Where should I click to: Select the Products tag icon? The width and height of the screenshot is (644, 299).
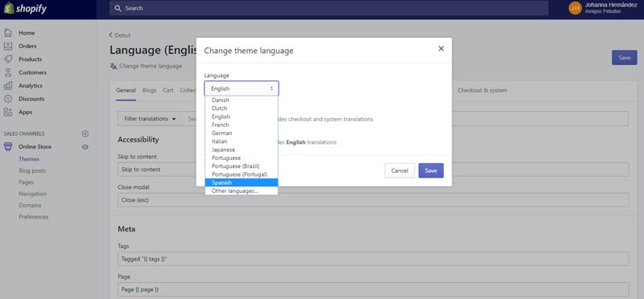(x=8, y=59)
